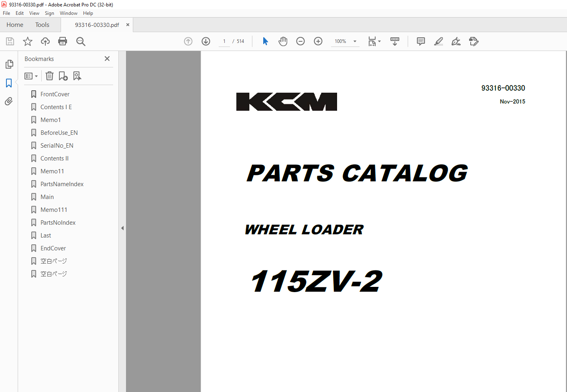
Task: Close the 93316-00330.pdf document tab
Action: pyautogui.click(x=128, y=24)
